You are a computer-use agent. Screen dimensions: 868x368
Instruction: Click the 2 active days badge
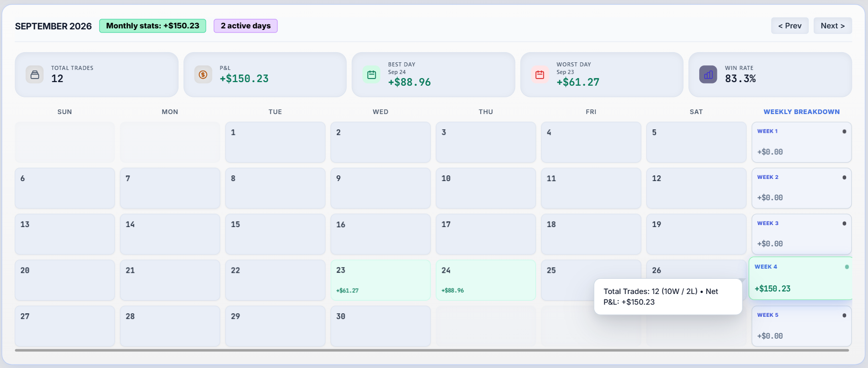point(245,26)
